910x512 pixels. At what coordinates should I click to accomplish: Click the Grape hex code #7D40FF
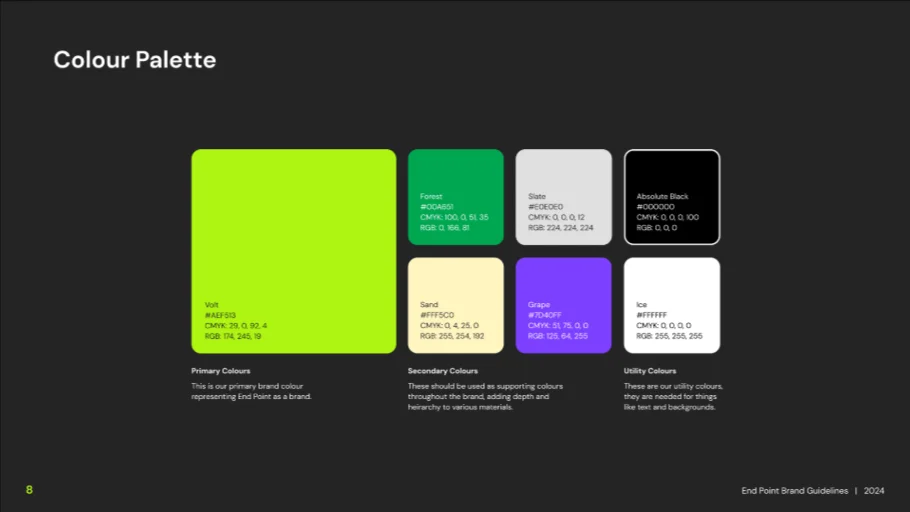click(x=545, y=315)
